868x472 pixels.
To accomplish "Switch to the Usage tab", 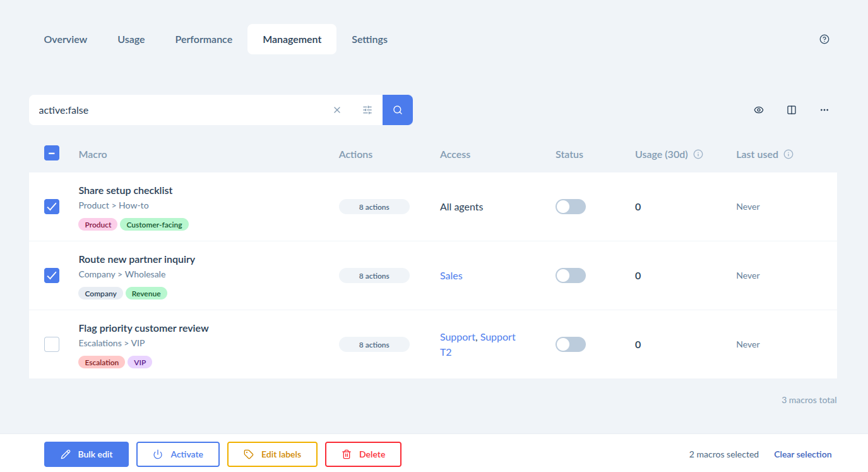I will pyautogui.click(x=131, y=39).
